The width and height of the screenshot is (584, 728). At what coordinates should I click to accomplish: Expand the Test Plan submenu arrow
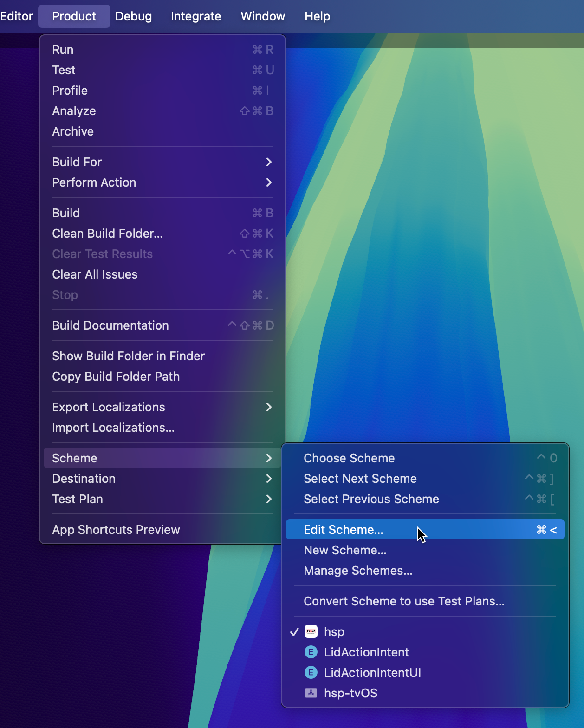coord(269,499)
